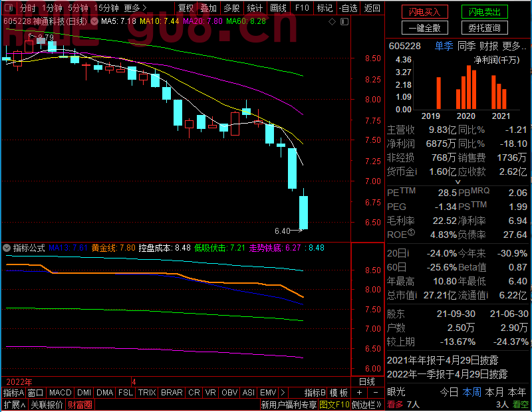Image resolution: width=532 pixels, height=412 pixels.
Task: Click the 指标B selector
Action: 315,393
